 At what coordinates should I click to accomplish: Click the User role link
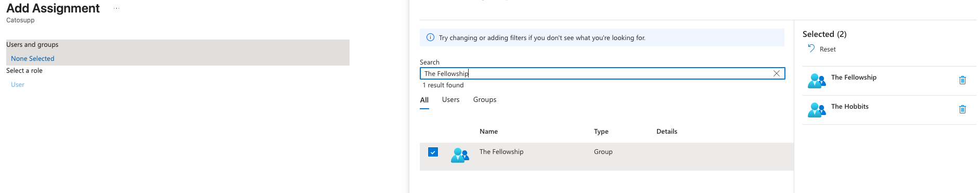coord(18,84)
